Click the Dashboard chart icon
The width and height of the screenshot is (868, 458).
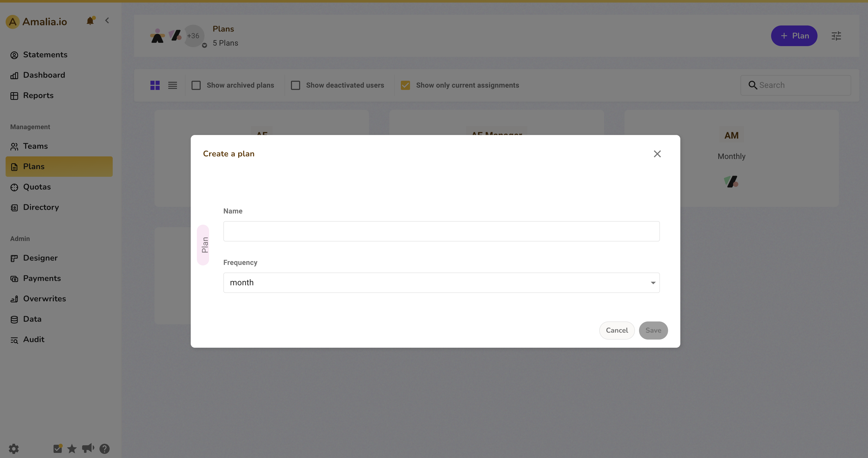14,76
